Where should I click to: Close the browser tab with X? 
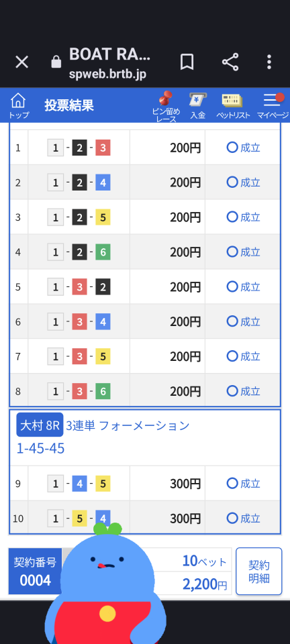pos(21,62)
